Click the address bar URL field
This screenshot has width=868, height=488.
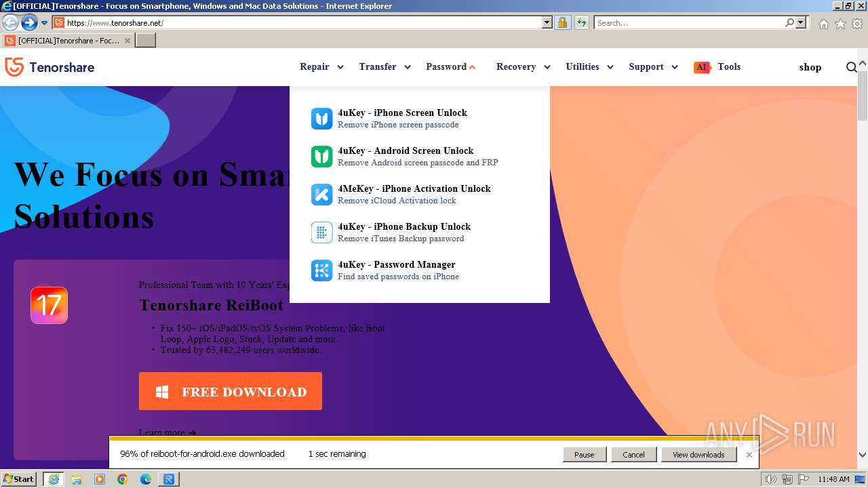pyautogui.click(x=303, y=22)
